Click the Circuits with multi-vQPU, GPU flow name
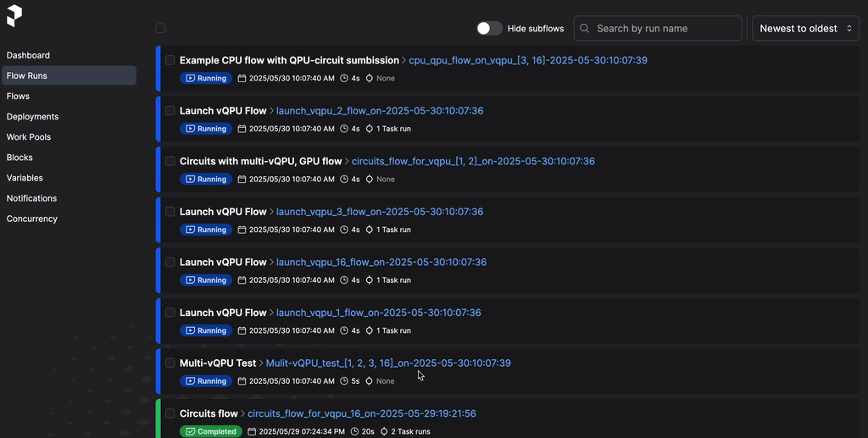The image size is (868, 438). click(260, 161)
